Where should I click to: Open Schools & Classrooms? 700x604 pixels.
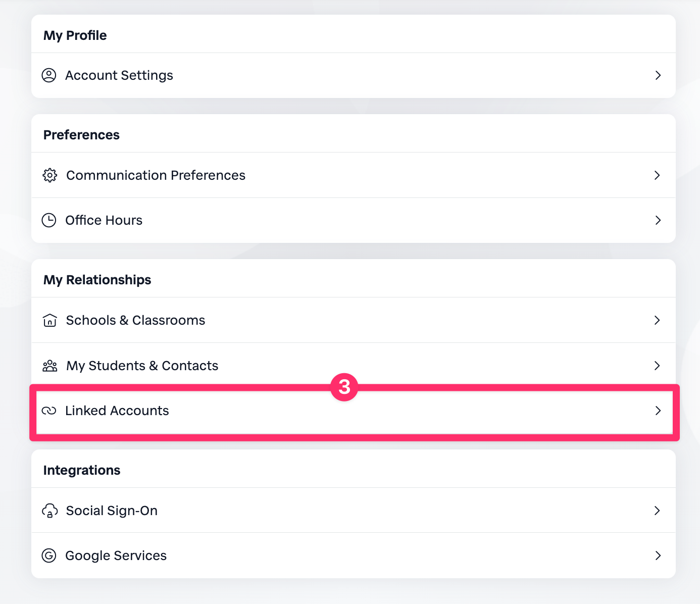pos(354,320)
